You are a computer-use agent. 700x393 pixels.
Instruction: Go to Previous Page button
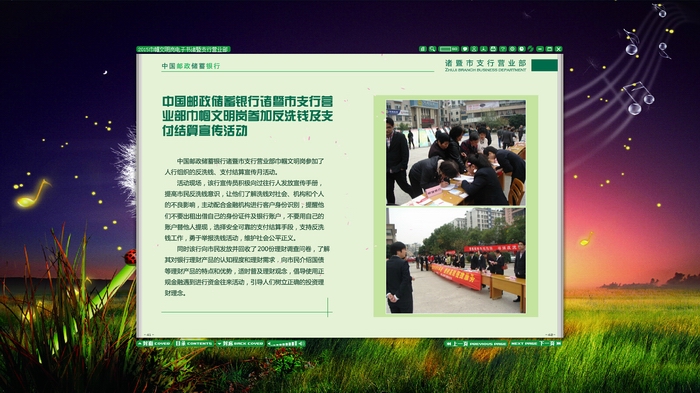[x=476, y=343]
